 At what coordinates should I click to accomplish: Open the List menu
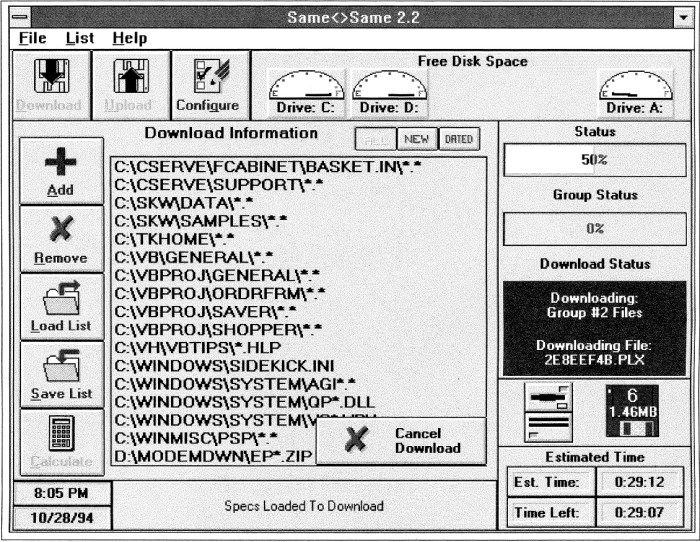(80, 38)
